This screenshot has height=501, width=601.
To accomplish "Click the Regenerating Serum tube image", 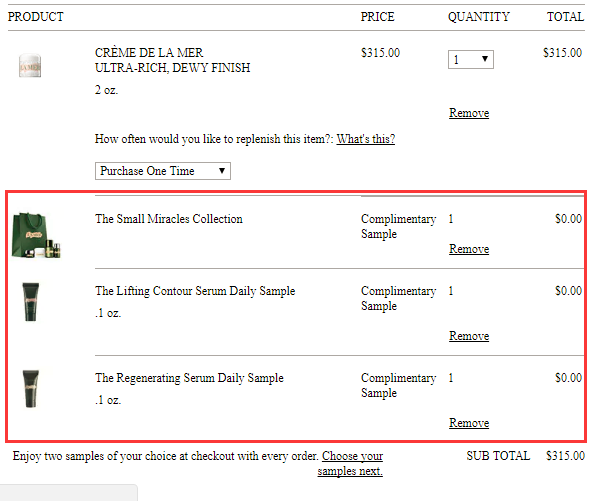I will [x=31, y=388].
